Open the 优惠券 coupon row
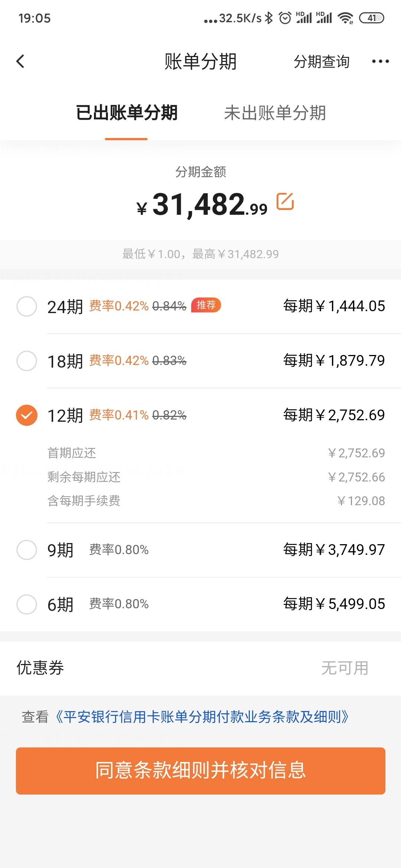This screenshot has height=868, width=401. [200, 668]
